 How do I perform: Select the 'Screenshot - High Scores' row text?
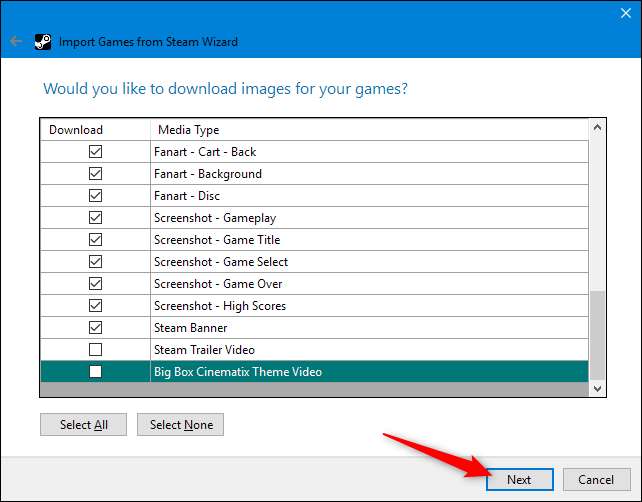[220, 306]
